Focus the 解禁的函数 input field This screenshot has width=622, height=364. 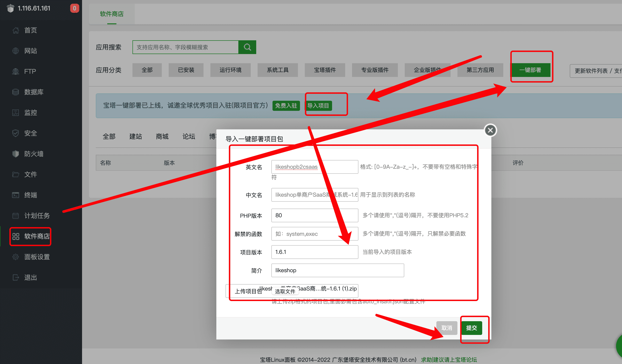315,234
